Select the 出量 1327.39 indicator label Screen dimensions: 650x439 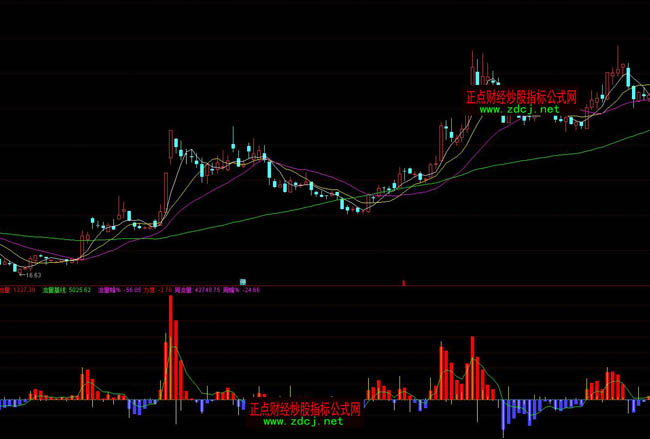point(18,290)
